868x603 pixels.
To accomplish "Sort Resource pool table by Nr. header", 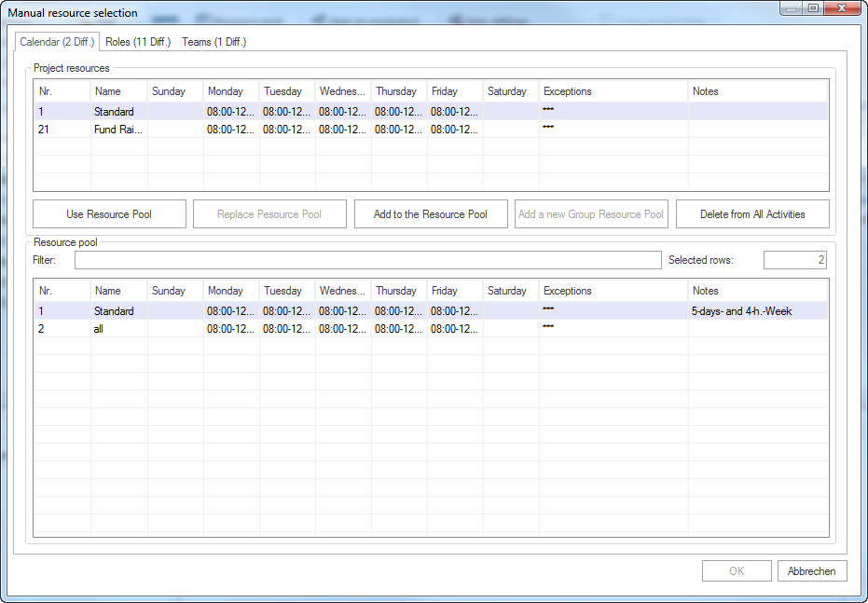I will point(62,291).
